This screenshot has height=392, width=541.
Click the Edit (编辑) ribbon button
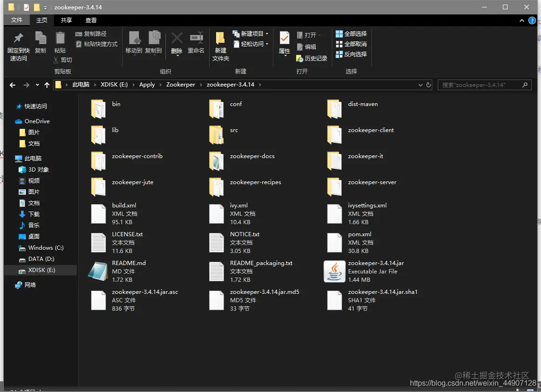tap(306, 47)
